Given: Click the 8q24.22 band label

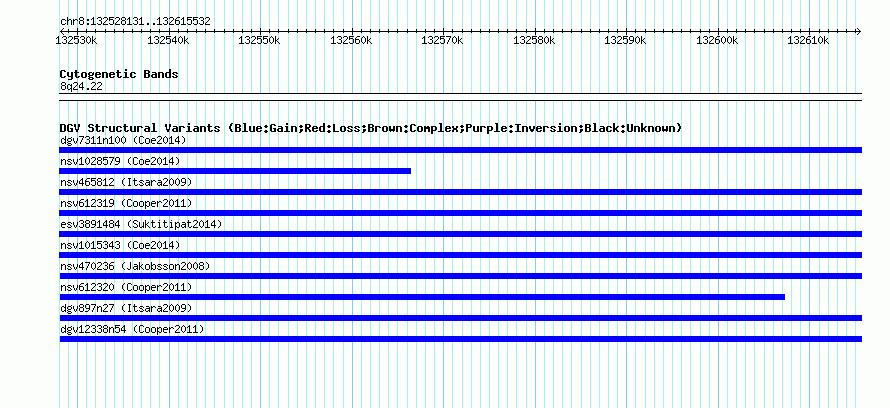Looking at the screenshot, I should [81, 87].
